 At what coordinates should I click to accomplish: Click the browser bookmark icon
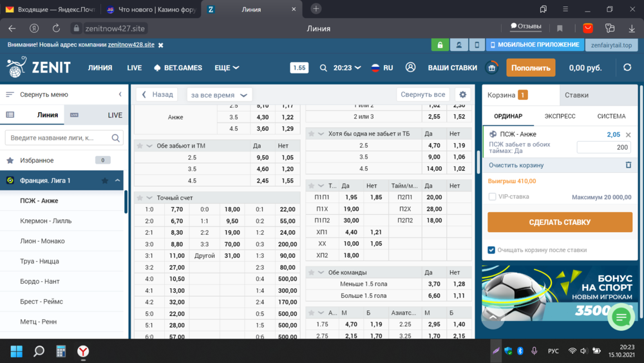click(x=560, y=28)
